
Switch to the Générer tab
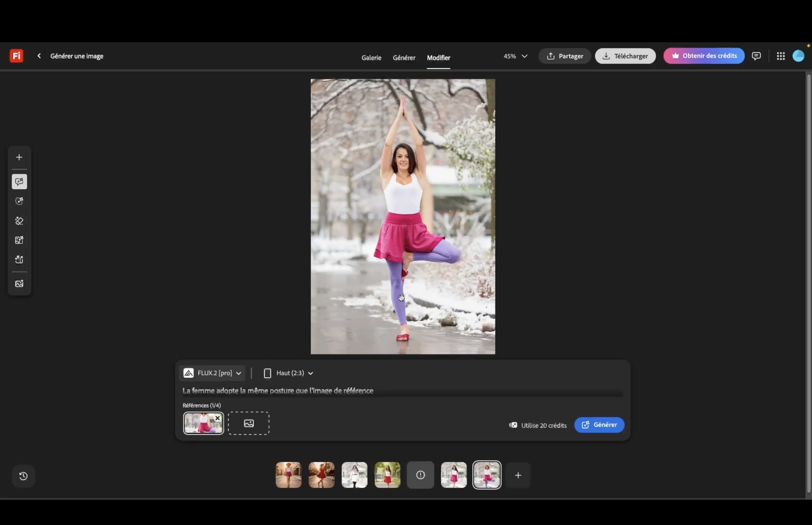point(404,58)
